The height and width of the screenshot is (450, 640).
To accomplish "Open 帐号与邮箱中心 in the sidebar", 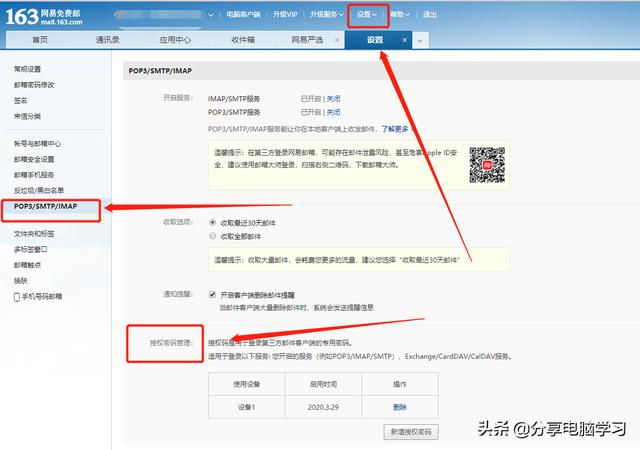I will tap(38, 144).
